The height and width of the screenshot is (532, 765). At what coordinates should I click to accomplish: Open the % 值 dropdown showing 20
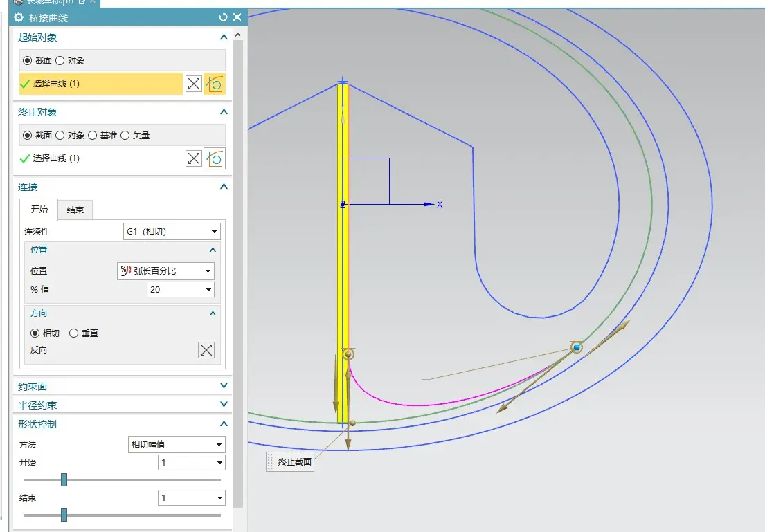(181, 290)
